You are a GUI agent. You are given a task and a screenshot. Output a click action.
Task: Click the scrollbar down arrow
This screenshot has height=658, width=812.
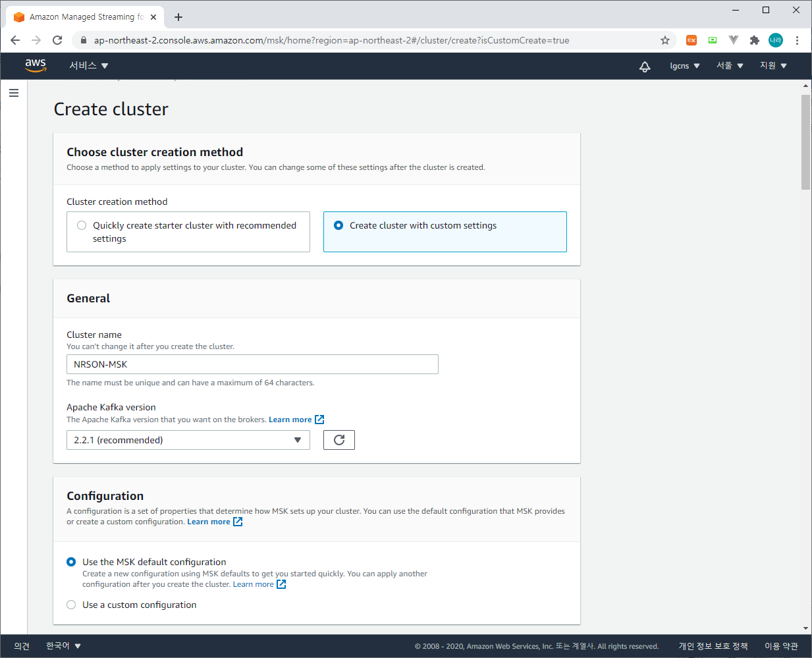pyautogui.click(x=806, y=629)
